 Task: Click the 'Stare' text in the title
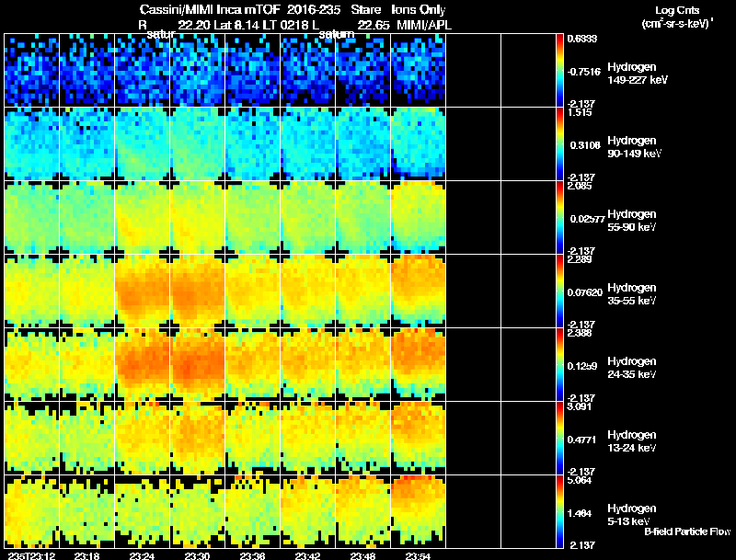[365, 9]
